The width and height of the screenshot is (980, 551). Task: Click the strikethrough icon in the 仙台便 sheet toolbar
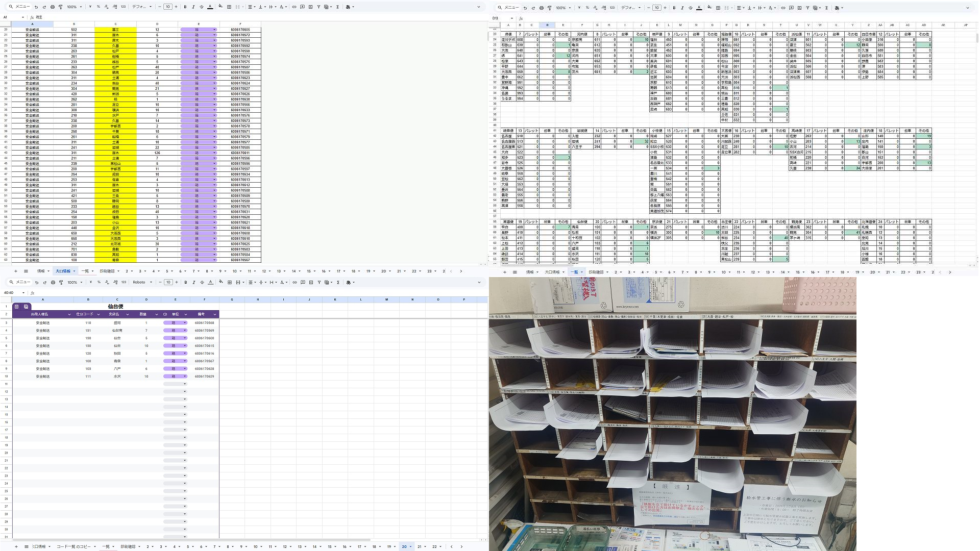tap(202, 282)
